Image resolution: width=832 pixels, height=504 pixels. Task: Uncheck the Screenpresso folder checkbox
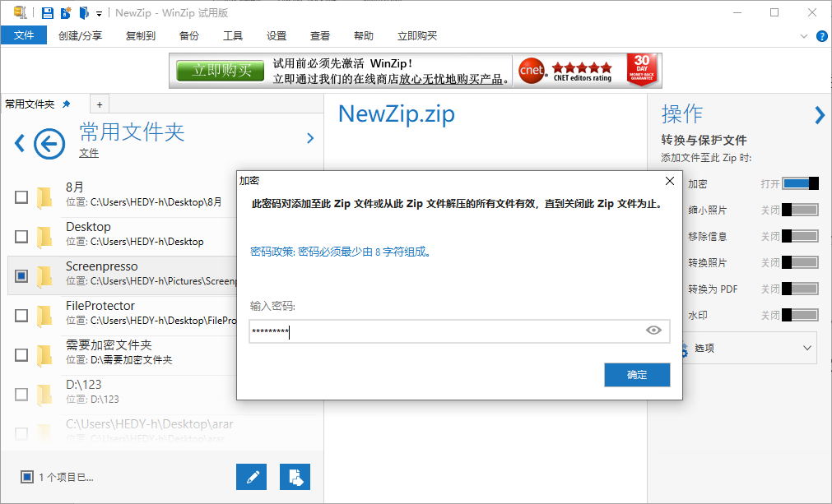pos(21,276)
